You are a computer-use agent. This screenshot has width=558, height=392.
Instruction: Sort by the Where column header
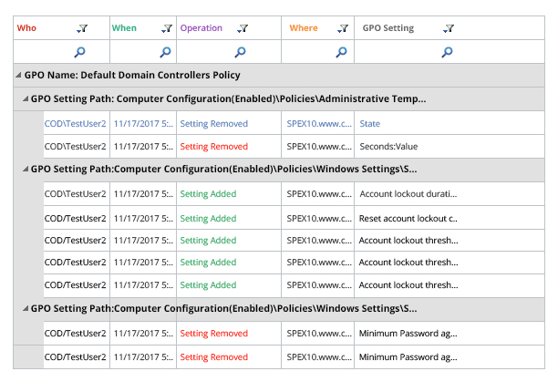coord(304,28)
